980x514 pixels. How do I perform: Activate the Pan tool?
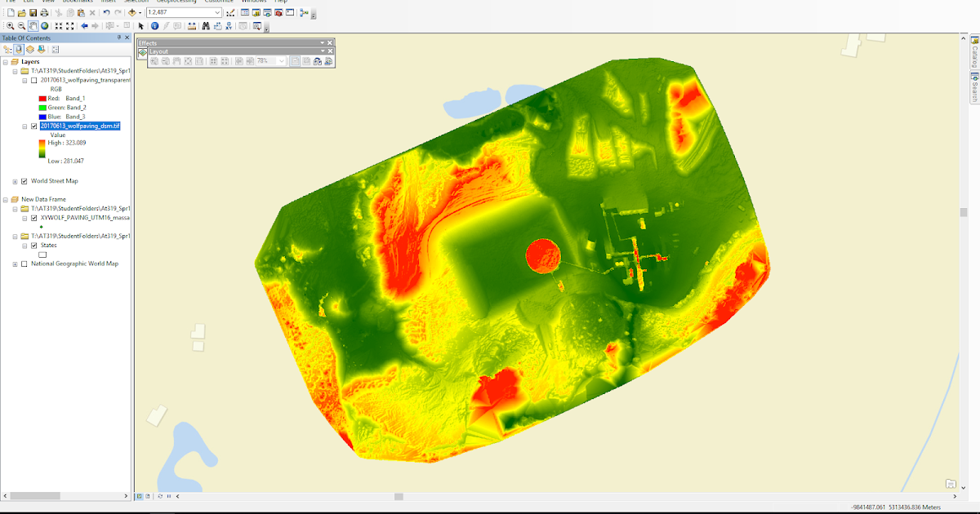coord(33,26)
